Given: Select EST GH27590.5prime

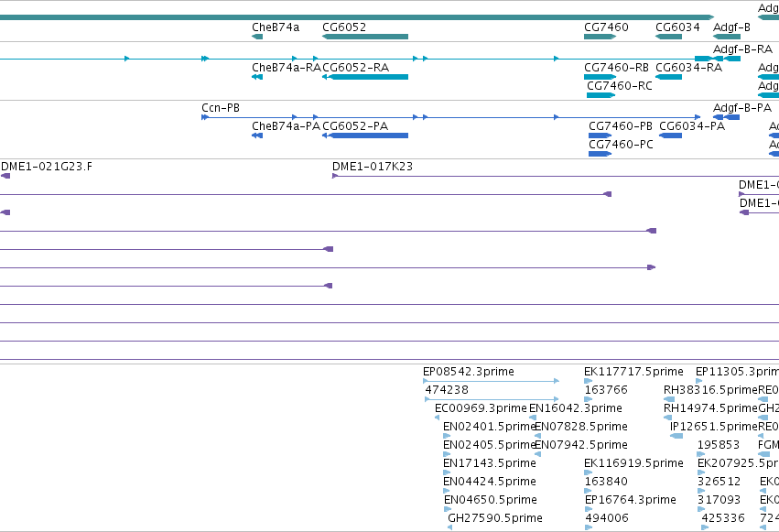Looking at the screenshot, I should [449, 527].
